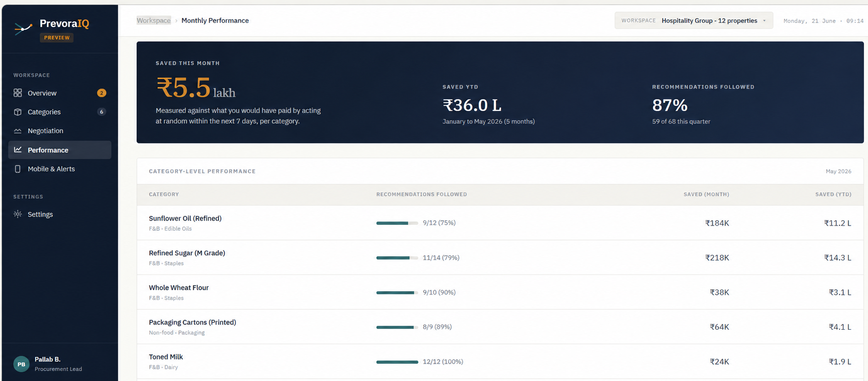
Task: Click the workspace dropdown arrow
Action: 764,21
